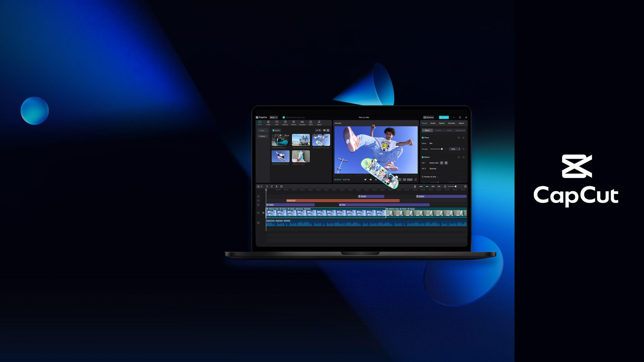This screenshot has height=362, width=644.
Task: Uncheck the Filters checkbox
Action: (x=423, y=138)
